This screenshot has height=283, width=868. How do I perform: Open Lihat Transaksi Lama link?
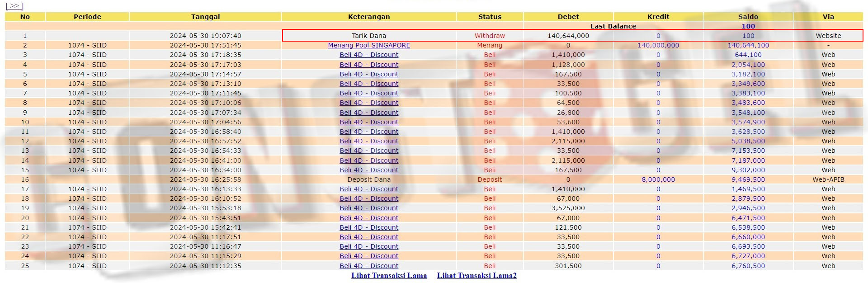(389, 275)
